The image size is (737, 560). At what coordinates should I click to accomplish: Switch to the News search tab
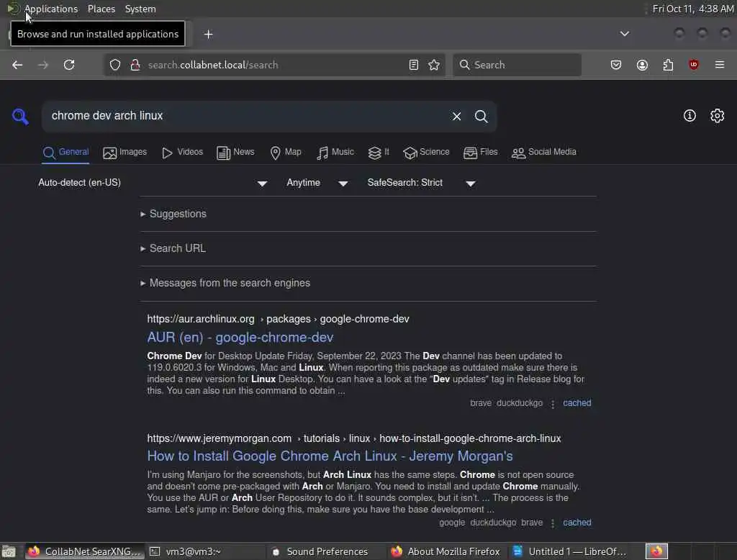[235, 153]
